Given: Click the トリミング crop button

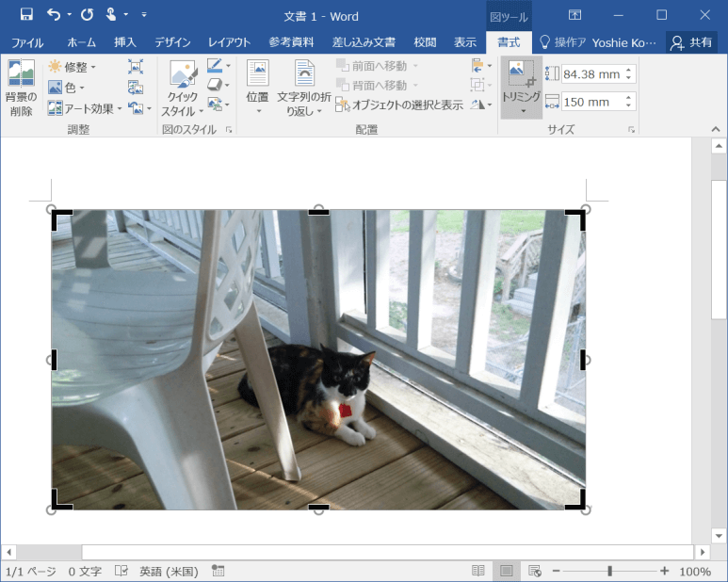Looking at the screenshot, I should 522,80.
